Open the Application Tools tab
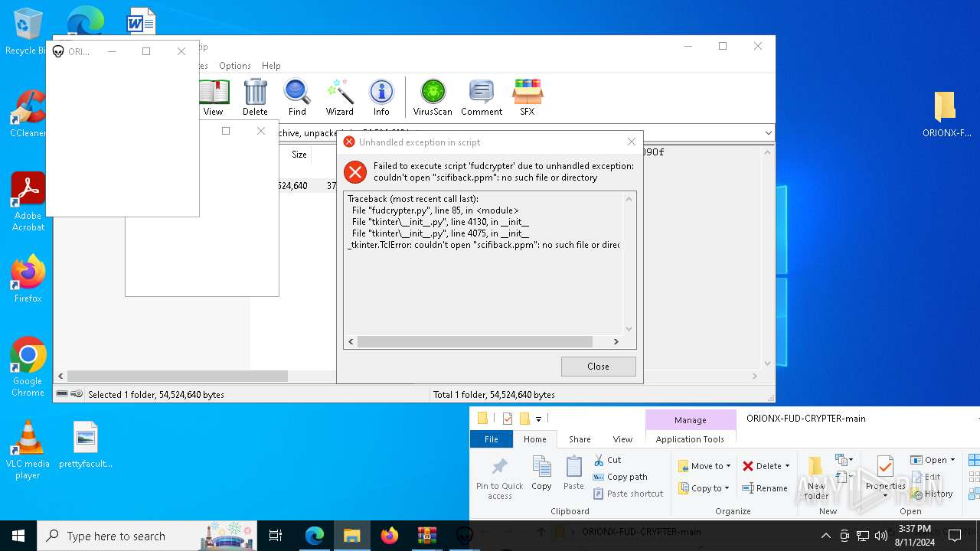980x551 pixels. (690, 439)
